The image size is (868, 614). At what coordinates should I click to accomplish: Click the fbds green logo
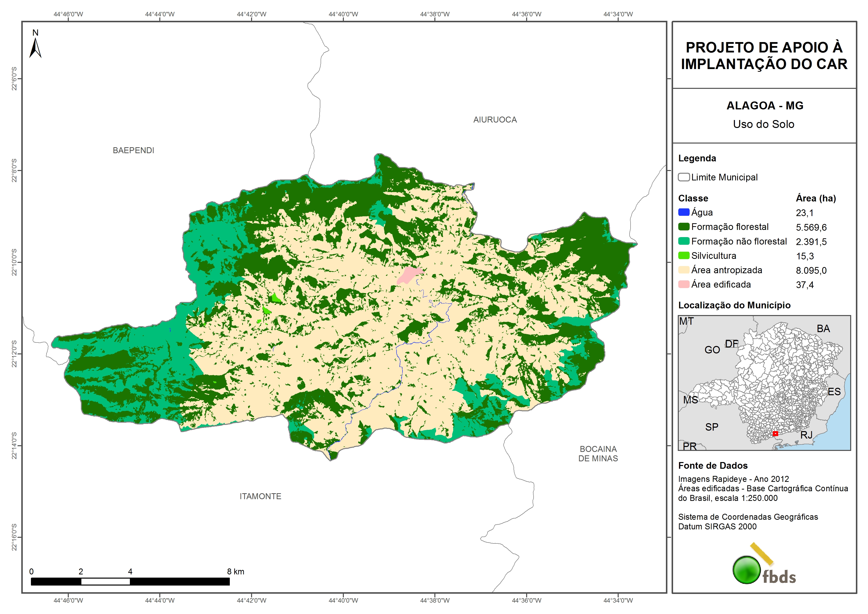tap(747, 570)
